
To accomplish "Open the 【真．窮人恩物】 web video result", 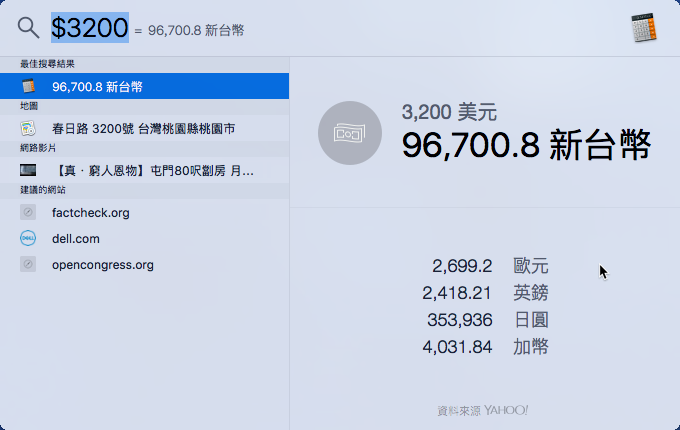I will point(144,170).
